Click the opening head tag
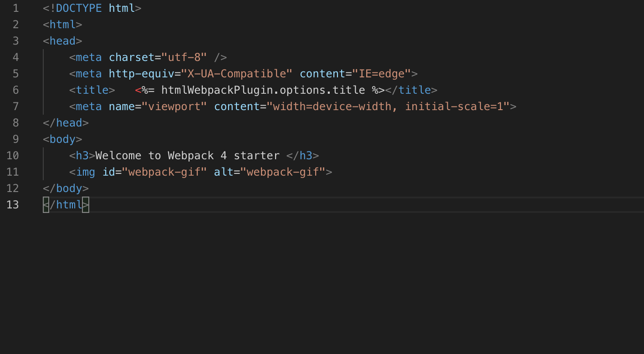This screenshot has height=354, width=644. [x=62, y=41]
